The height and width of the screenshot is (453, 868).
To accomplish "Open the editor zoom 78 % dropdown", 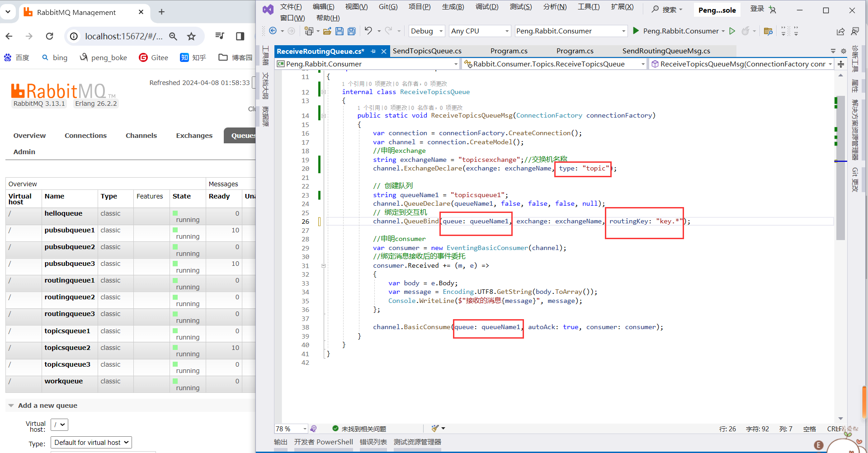I will tap(305, 429).
